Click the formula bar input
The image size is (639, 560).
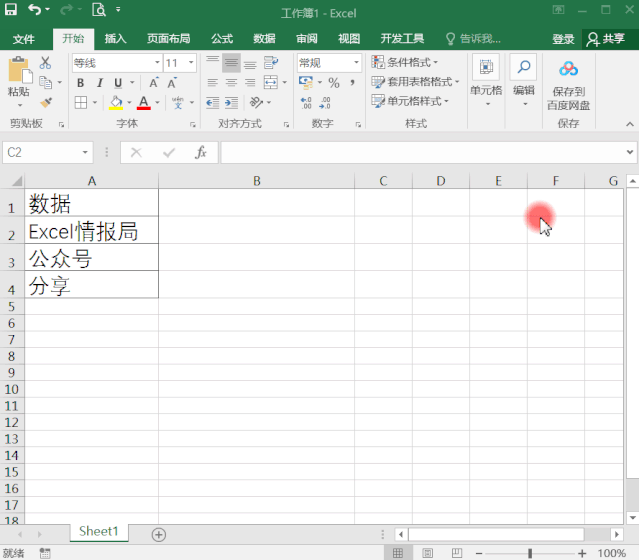423,152
